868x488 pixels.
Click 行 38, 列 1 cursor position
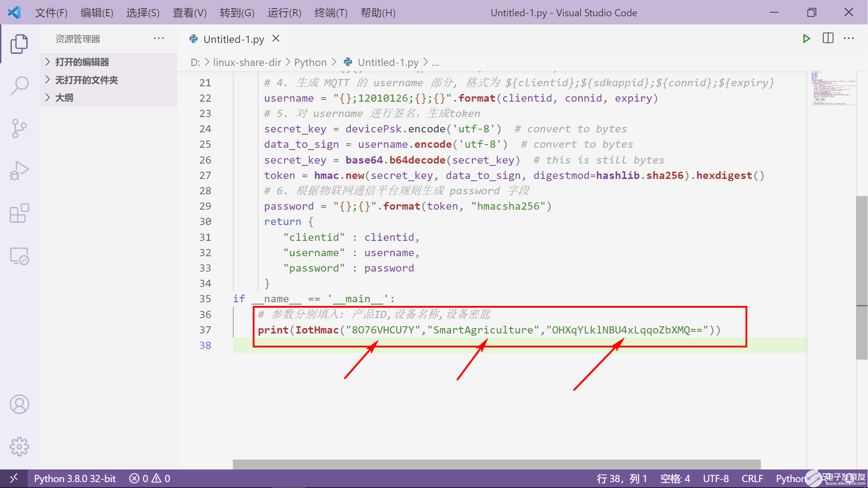pos(622,479)
